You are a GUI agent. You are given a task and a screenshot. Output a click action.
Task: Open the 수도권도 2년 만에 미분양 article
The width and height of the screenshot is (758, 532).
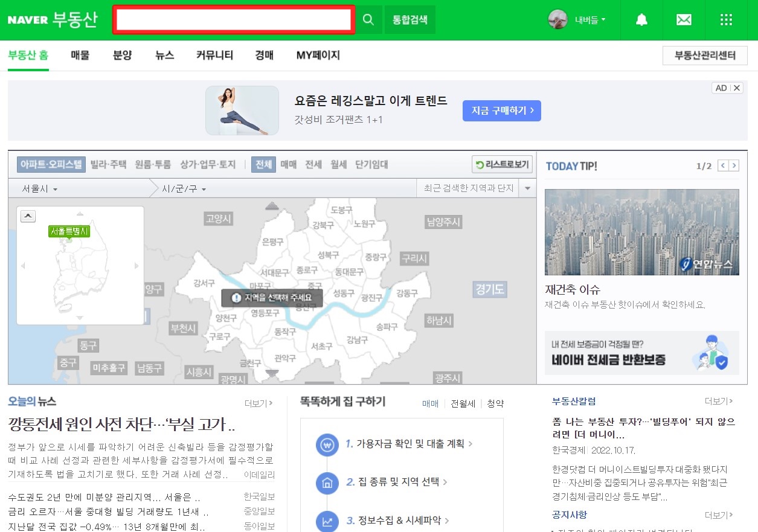pos(104,498)
